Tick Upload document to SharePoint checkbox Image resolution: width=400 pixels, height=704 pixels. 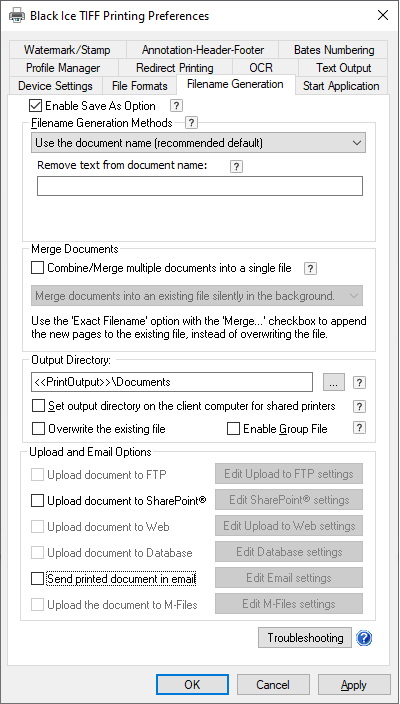37,500
